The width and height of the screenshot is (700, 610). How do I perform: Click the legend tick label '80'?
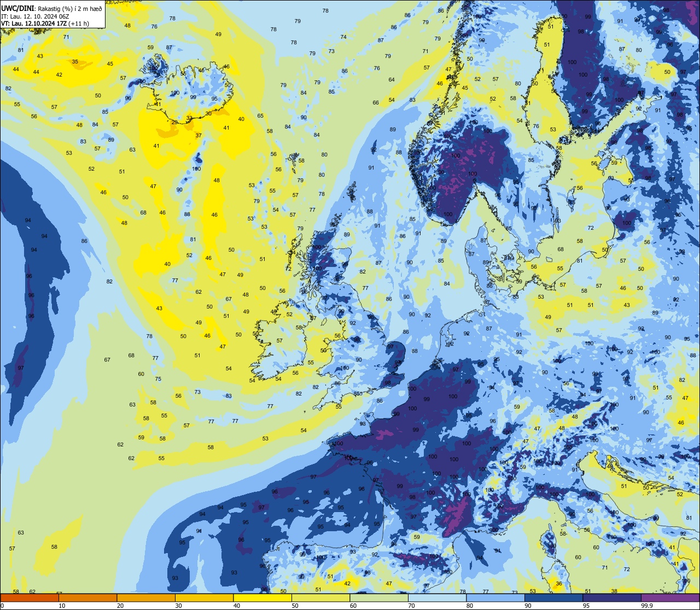pos(470,606)
